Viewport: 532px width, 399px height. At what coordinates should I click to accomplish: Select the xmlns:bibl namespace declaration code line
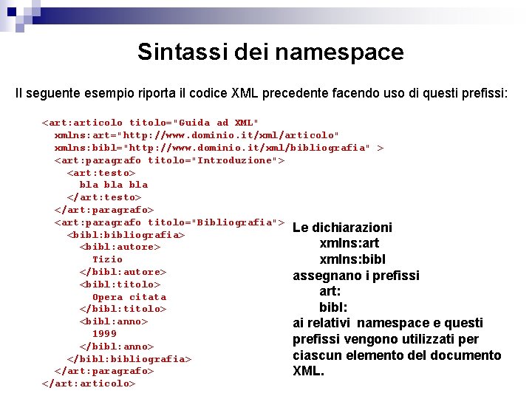click(219, 148)
